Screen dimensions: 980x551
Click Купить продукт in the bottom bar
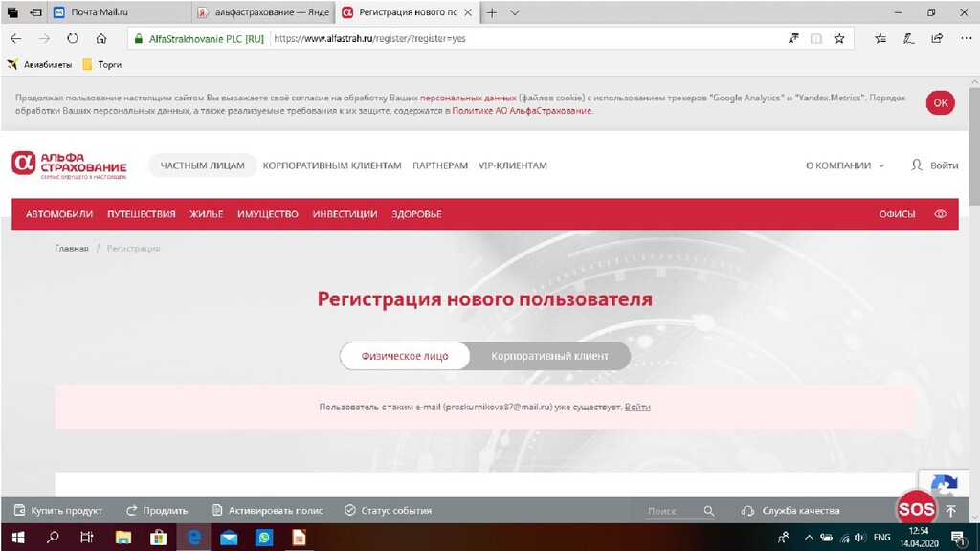[x=58, y=511]
